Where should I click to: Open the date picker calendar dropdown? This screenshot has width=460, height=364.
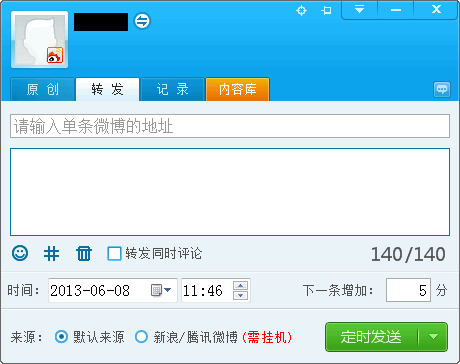pyautogui.click(x=161, y=290)
